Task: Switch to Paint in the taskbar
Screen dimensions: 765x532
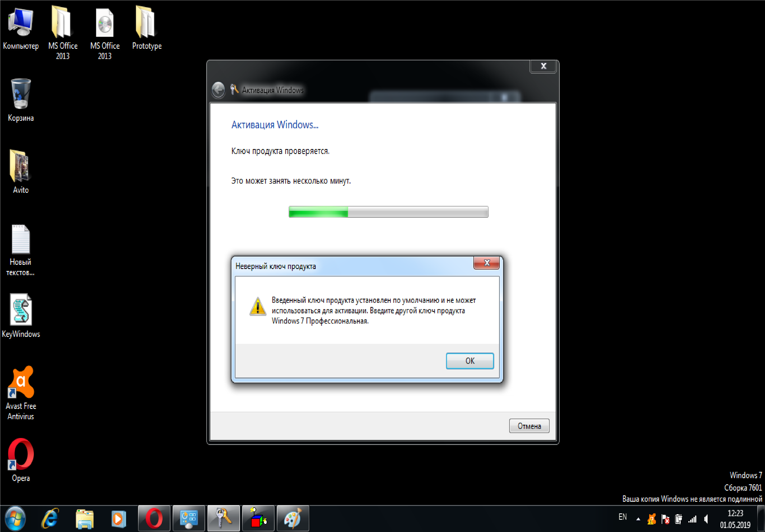Action: click(x=293, y=518)
